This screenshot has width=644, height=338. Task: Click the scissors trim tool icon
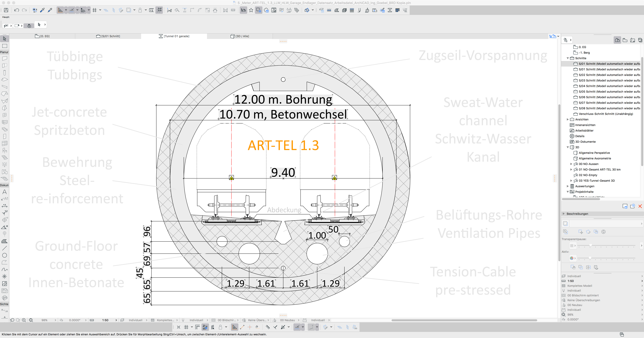[x=169, y=10]
